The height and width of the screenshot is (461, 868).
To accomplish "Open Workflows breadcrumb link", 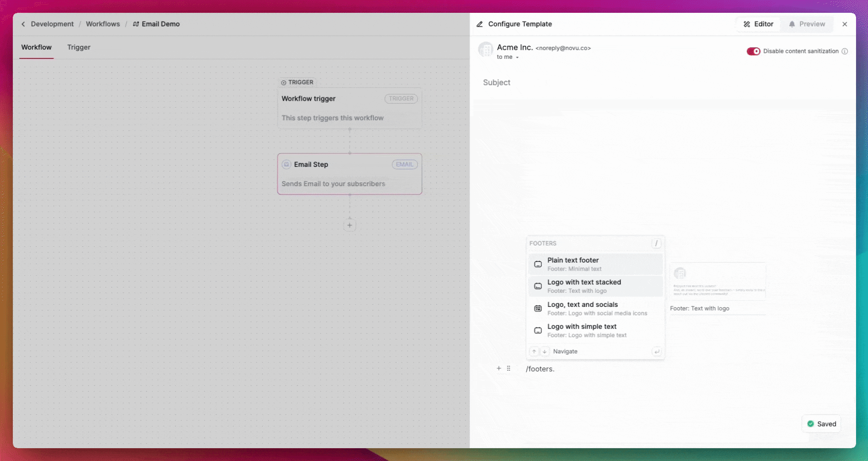I will (103, 24).
